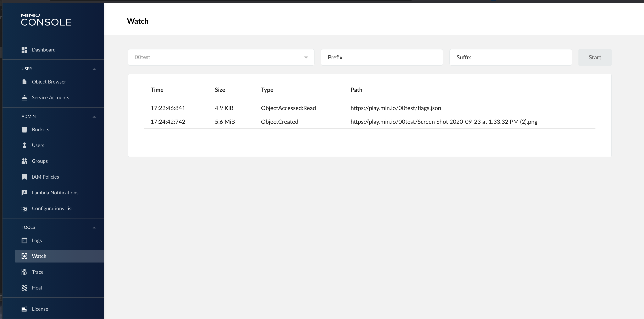This screenshot has width=644, height=319.
Task: Click the Time column header
Action: pos(157,90)
